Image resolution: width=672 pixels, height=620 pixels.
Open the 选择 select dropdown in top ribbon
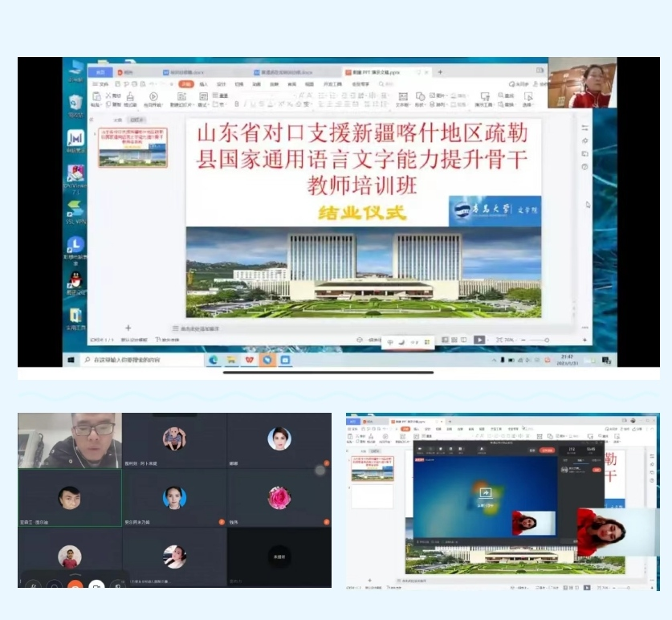[527, 99]
